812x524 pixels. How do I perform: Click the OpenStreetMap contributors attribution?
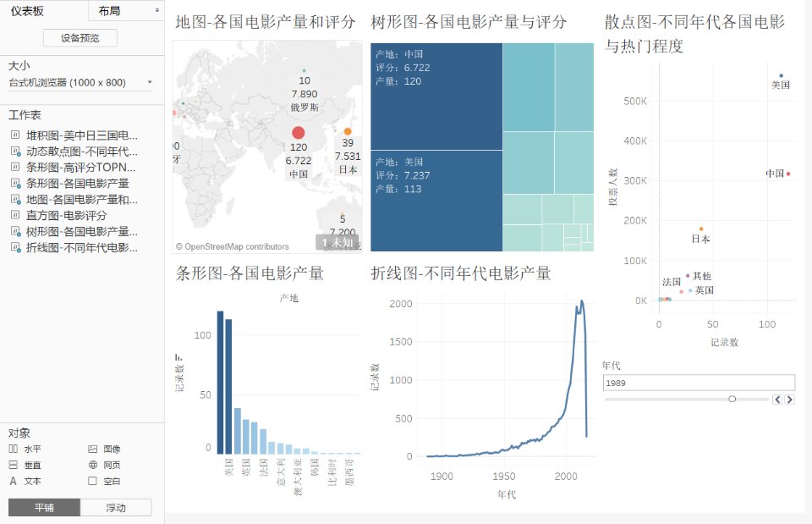(232, 246)
